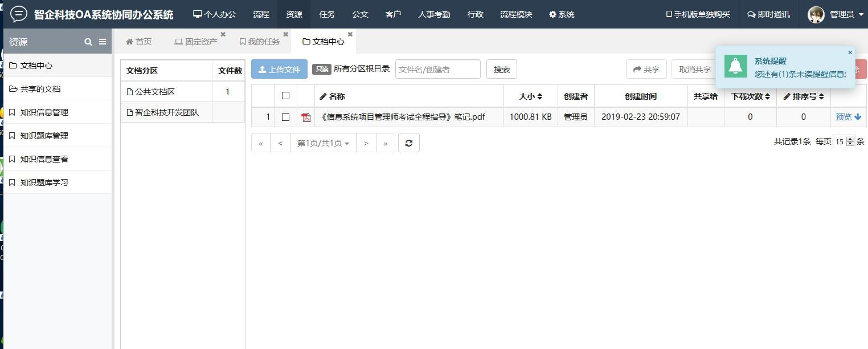Tick the checkbox for the PDF file row
868x349 pixels.
tap(285, 117)
